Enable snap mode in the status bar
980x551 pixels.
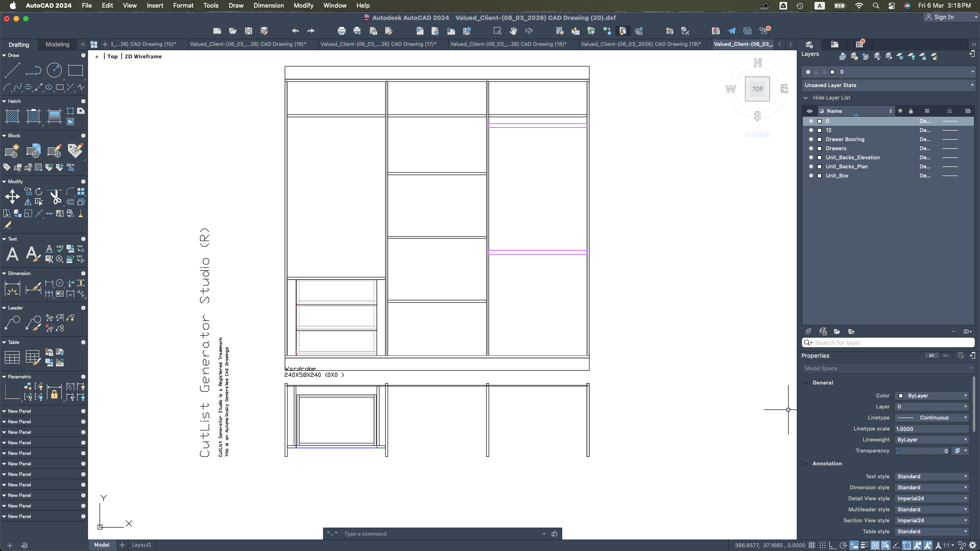point(823,545)
